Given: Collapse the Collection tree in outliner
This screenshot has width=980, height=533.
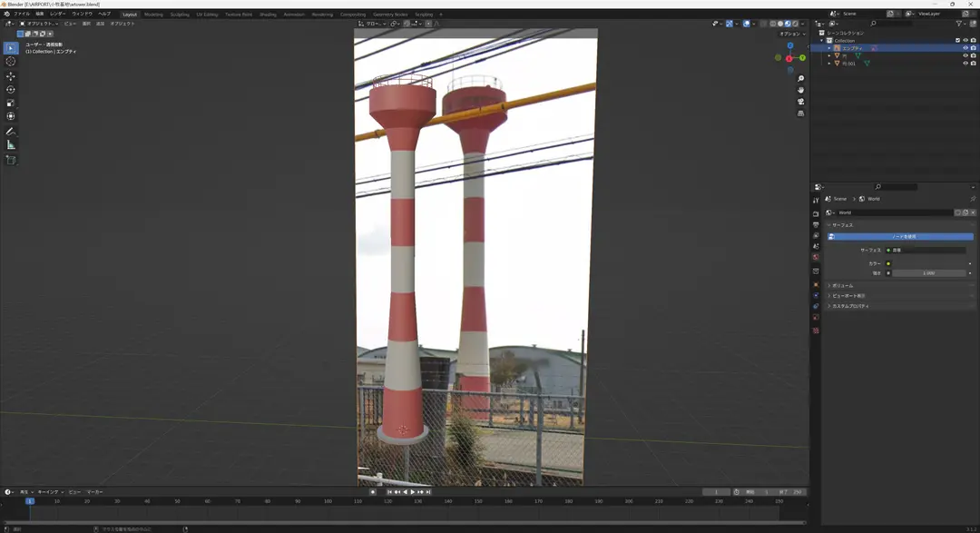Looking at the screenshot, I should coord(822,40).
